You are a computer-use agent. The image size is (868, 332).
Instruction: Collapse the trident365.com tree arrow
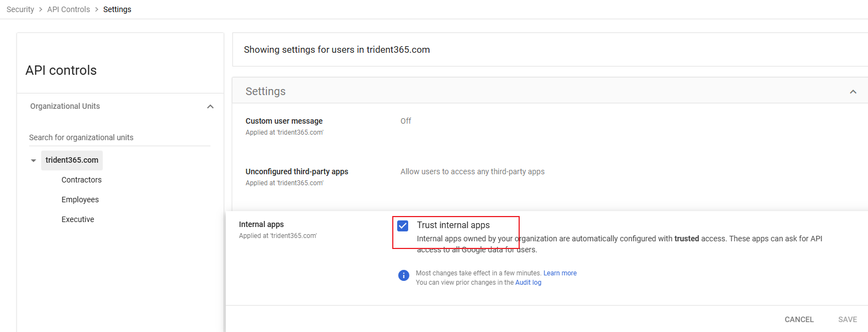tap(34, 161)
